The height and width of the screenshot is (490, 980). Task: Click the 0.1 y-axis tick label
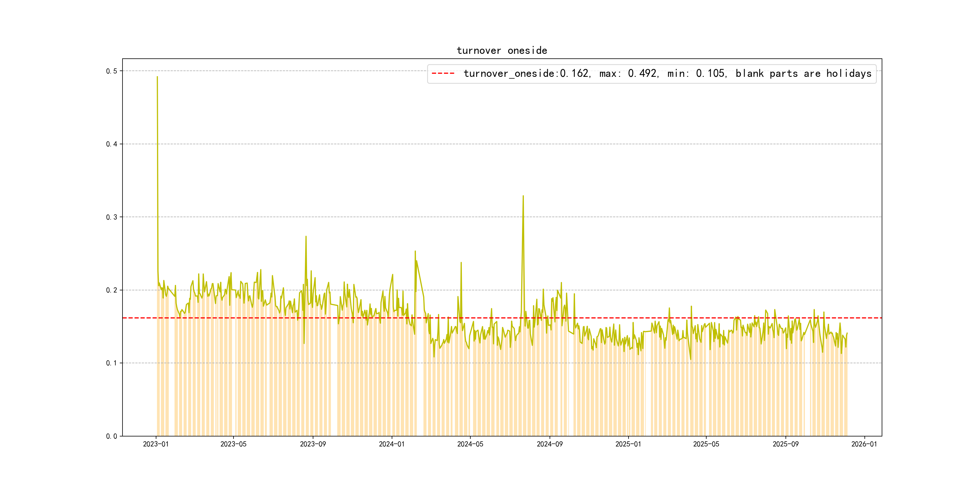[112, 363]
